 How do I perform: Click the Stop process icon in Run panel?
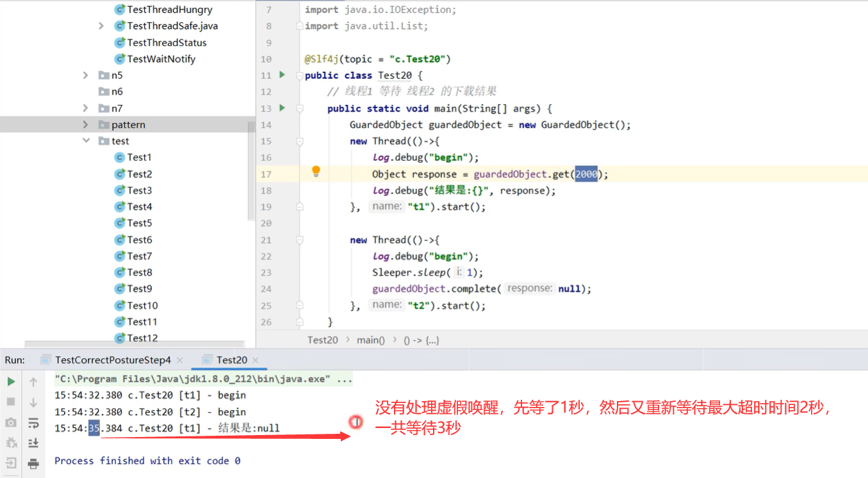11,402
